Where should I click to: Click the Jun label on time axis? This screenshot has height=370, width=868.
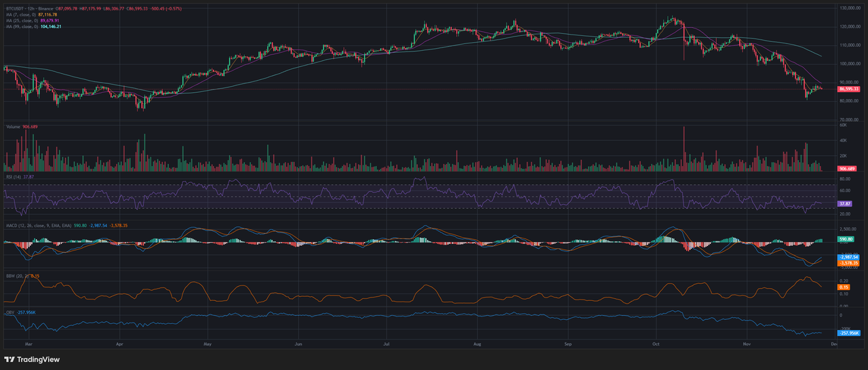point(298,344)
